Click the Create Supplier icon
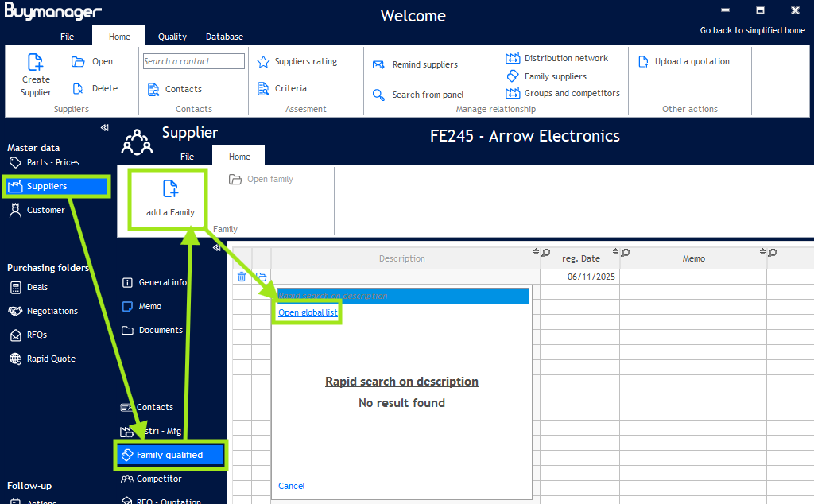Viewport: 814px width, 504px height. 36,63
